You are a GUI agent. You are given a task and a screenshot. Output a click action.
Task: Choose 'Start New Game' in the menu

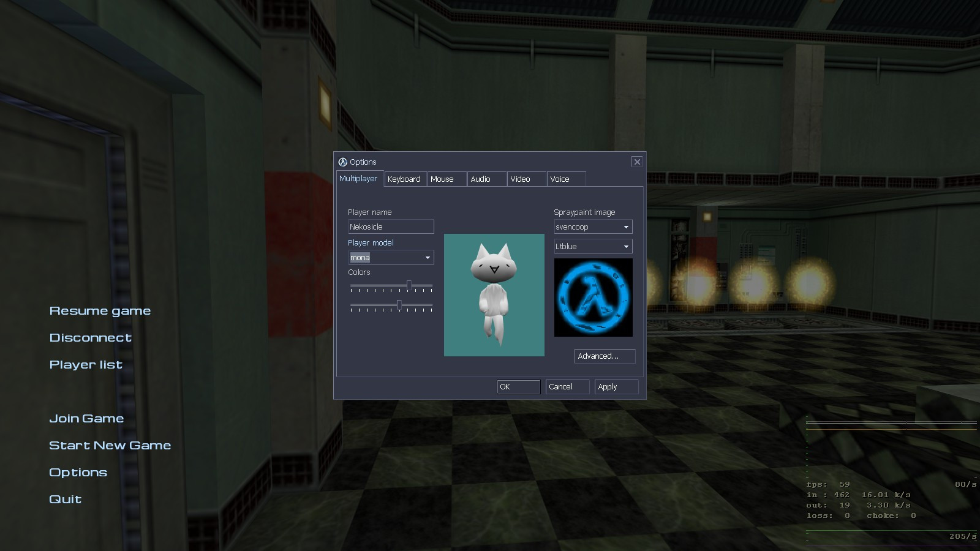[x=110, y=445]
